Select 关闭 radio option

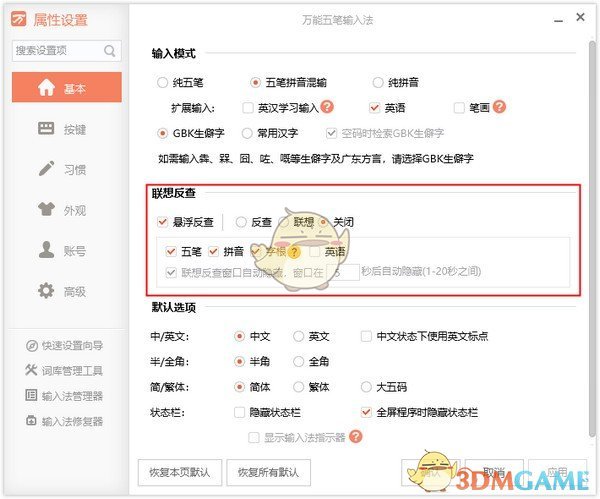324,222
